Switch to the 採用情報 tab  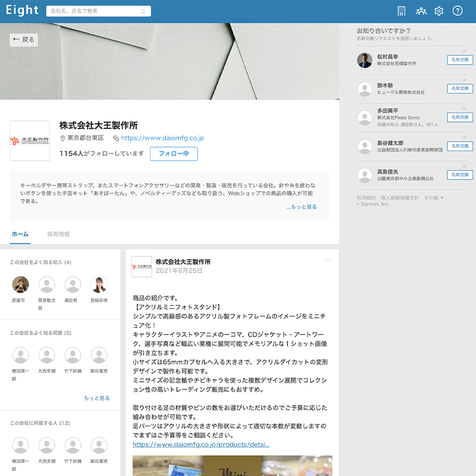point(59,234)
